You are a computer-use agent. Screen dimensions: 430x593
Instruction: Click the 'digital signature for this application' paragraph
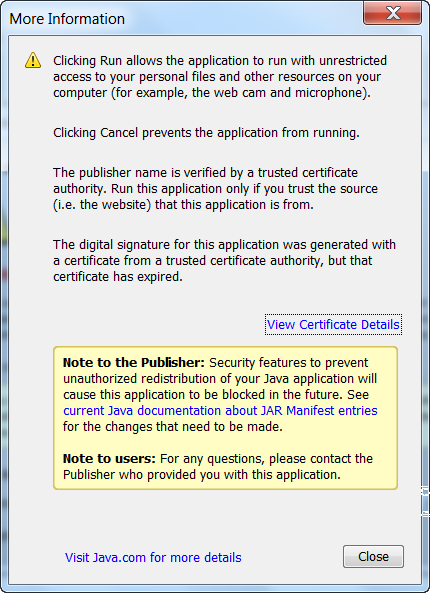click(x=224, y=261)
